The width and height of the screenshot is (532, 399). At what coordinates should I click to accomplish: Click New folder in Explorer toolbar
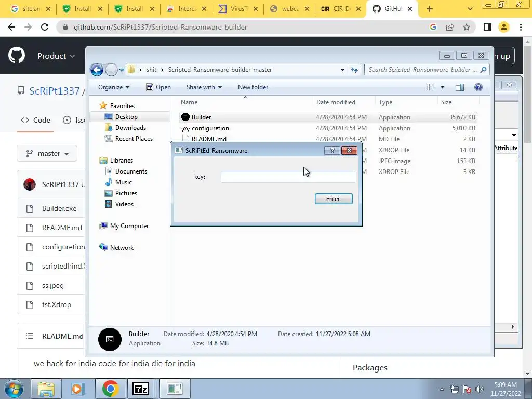[x=253, y=87]
